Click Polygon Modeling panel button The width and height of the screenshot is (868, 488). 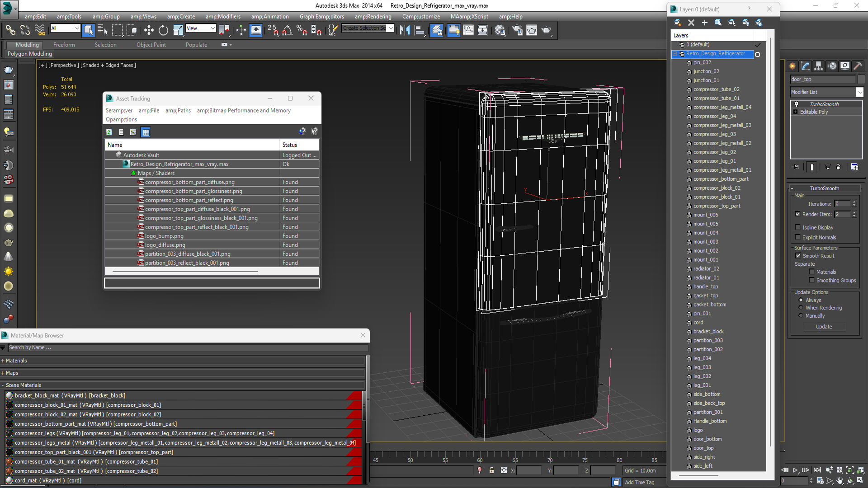[x=30, y=54]
